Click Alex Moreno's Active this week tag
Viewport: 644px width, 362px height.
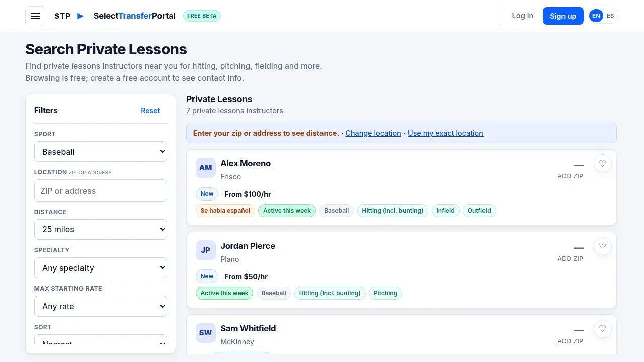tap(287, 211)
